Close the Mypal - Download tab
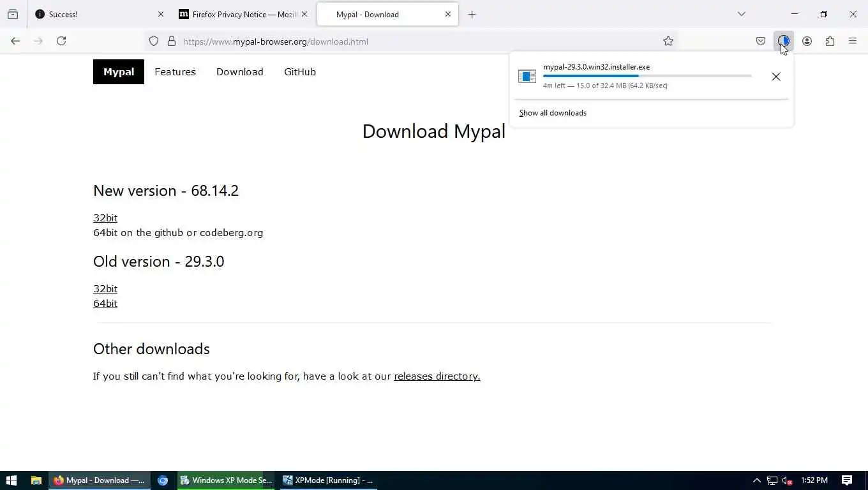The image size is (868, 490). coord(448,14)
